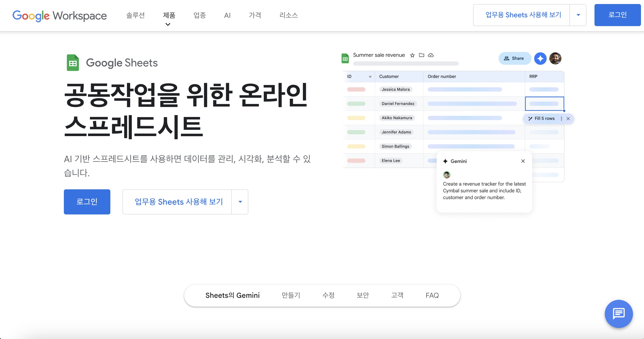Expand the 제품 menu chevron
This screenshot has width=644, height=339.
(x=168, y=24)
